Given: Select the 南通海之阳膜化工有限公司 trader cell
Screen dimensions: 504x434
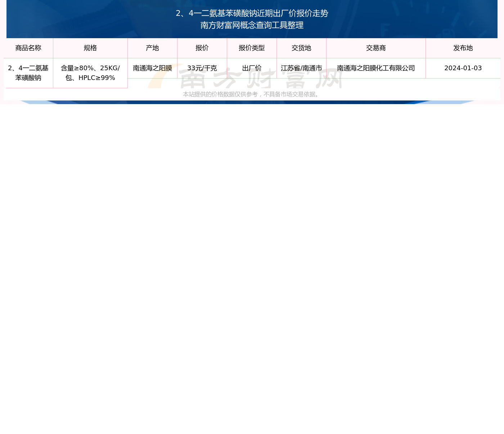Looking at the screenshot, I should tap(376, 68).
